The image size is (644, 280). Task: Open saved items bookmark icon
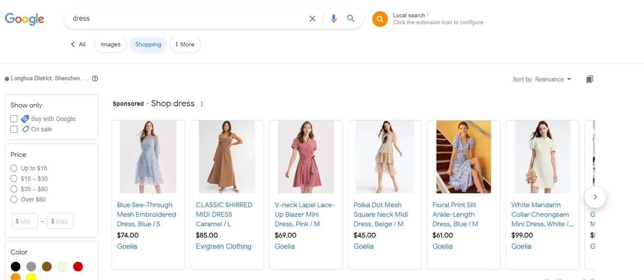click(589, 79)
